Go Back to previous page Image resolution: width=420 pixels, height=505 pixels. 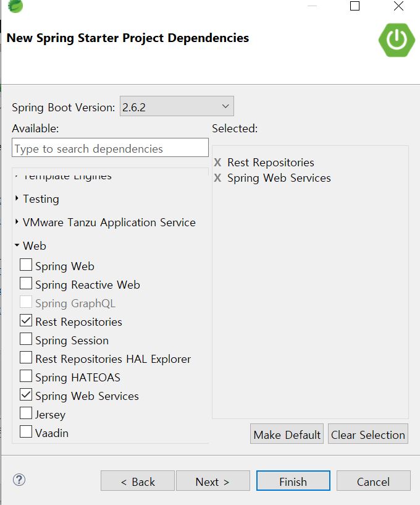(137, 481)
